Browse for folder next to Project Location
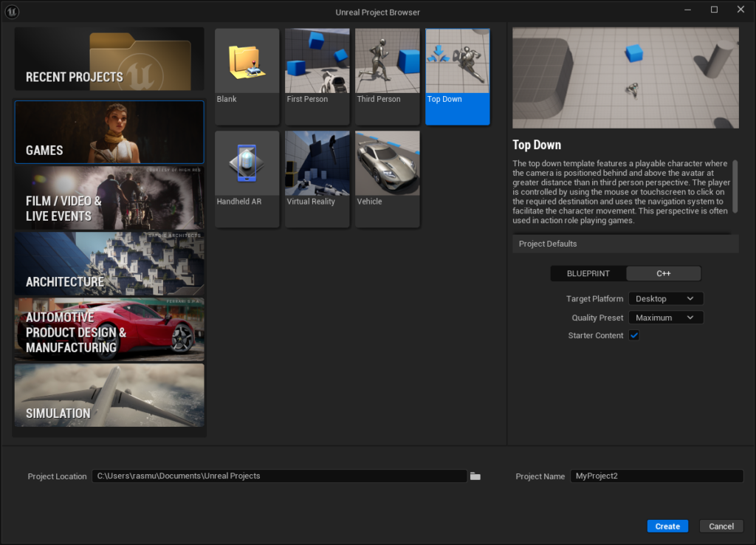 click(475, 476)
